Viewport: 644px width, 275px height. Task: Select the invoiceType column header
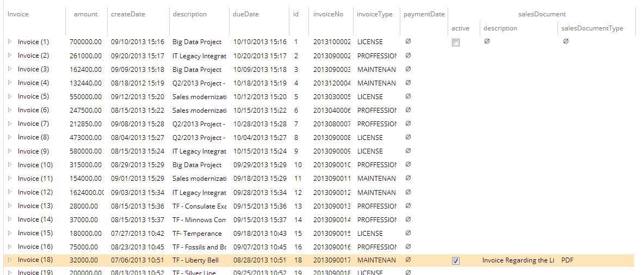[x=374, y=14]
